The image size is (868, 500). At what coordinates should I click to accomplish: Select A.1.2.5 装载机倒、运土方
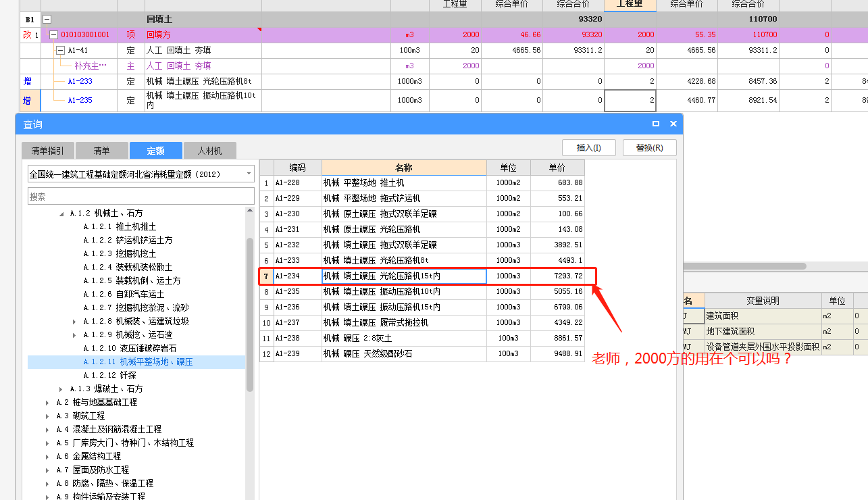pyautogui.click(x=132, y=281)
